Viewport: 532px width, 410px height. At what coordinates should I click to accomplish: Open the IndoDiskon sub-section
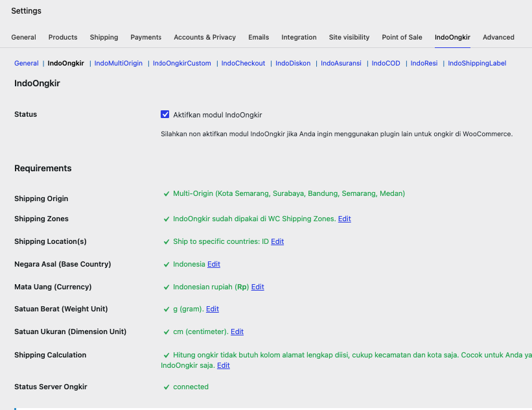click(x=293, y=63)
